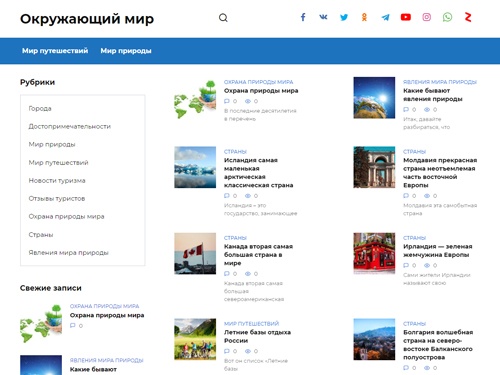Open the VK social icon
500x375 pixels.
coord(323,17)
